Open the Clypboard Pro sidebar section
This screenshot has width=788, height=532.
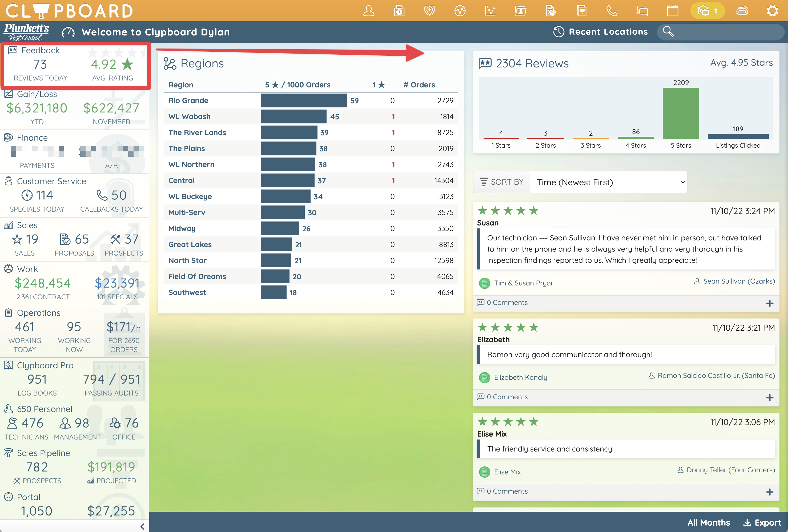point(74,380)
